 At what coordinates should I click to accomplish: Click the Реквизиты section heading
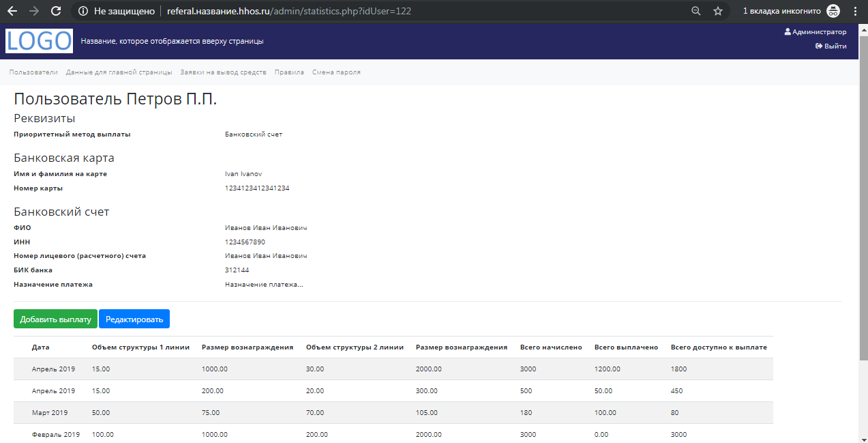click(44, 119)
